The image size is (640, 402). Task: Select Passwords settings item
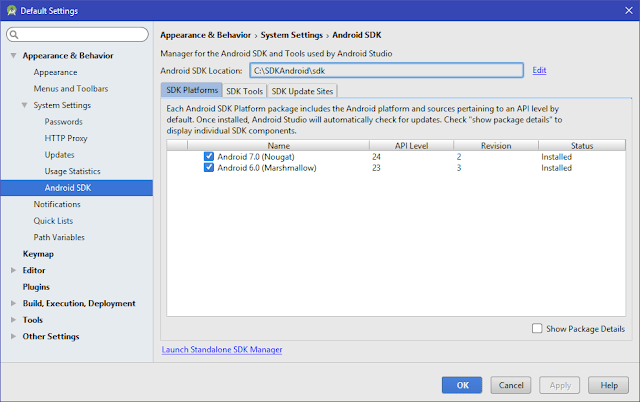click(63, 122)
